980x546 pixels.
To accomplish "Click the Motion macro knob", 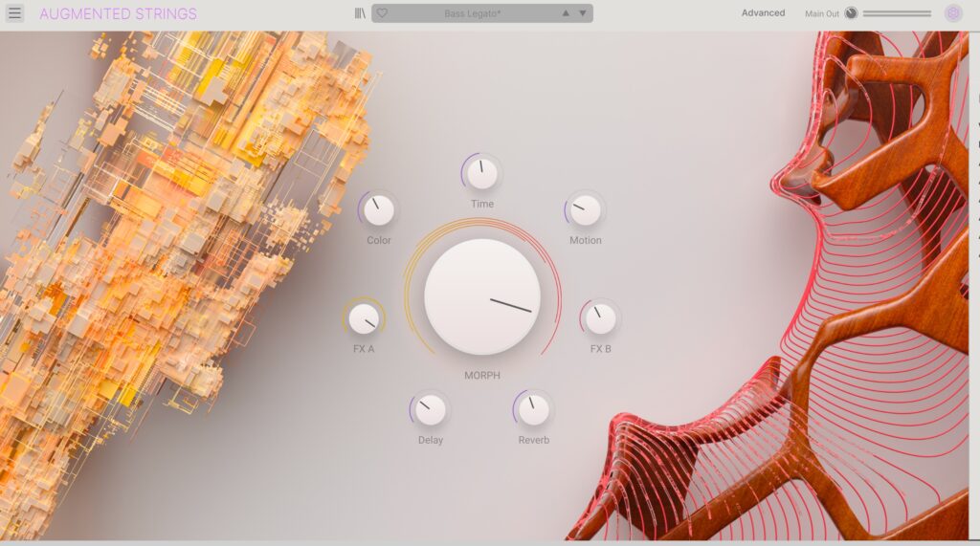I will click(586, 210).
